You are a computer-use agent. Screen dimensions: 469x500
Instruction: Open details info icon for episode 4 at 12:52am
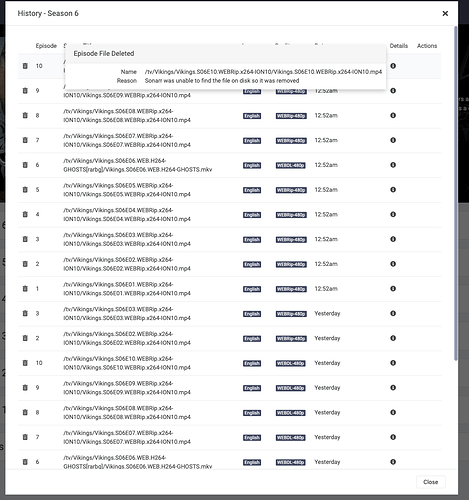coord(393,214)
